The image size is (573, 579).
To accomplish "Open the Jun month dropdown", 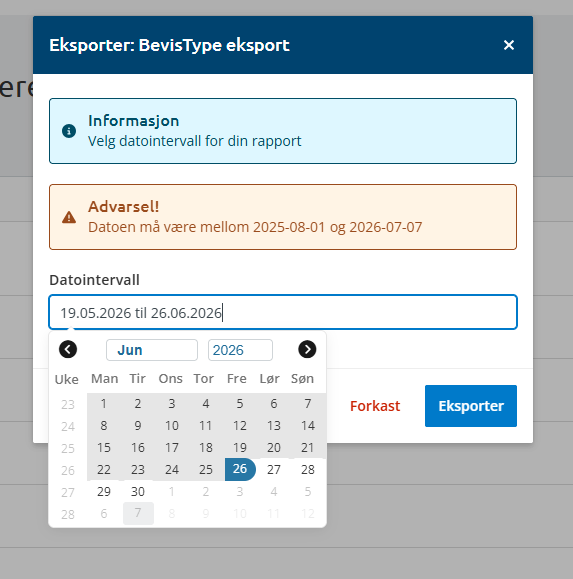I will pyautogui.click(x=152, y=350).
